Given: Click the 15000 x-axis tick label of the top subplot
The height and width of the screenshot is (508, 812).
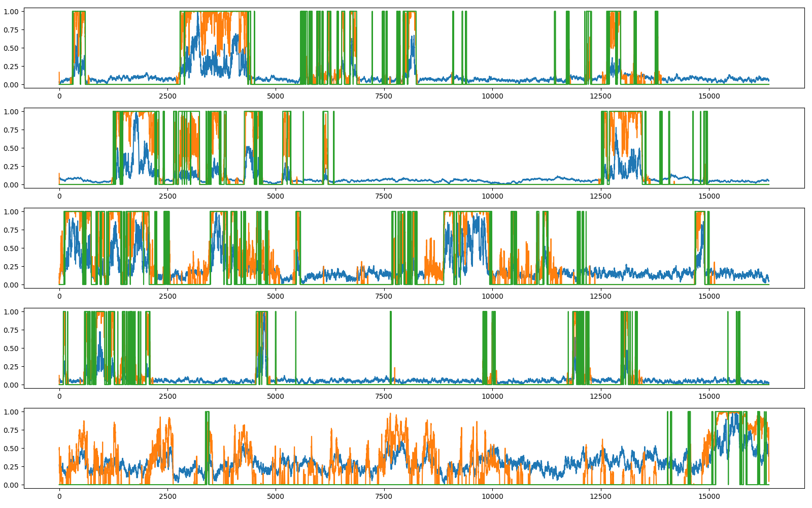Looking at the screenshot, I should click(709, 96).
